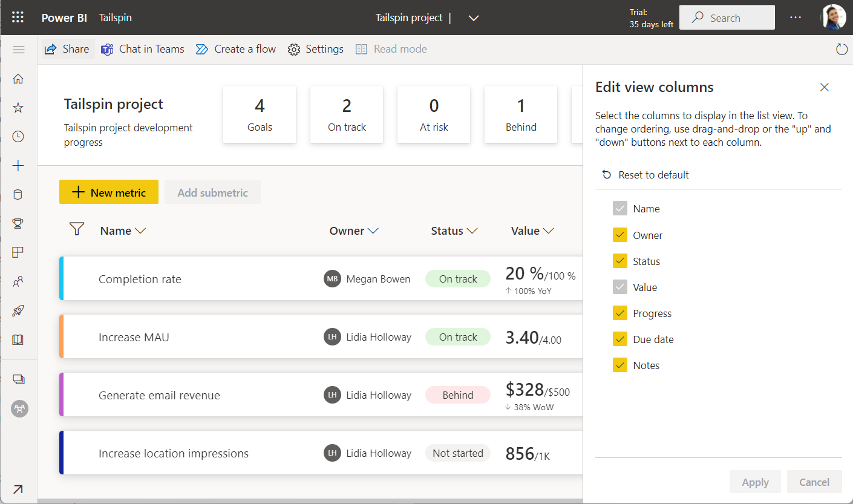
Task: Click the filter funnel icon
Action: click(76, 229)
